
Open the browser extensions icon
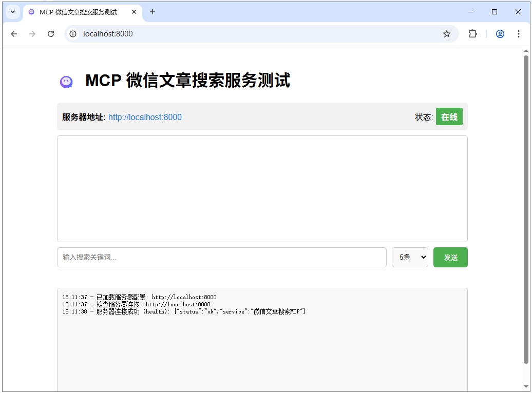tap(472, 34)
